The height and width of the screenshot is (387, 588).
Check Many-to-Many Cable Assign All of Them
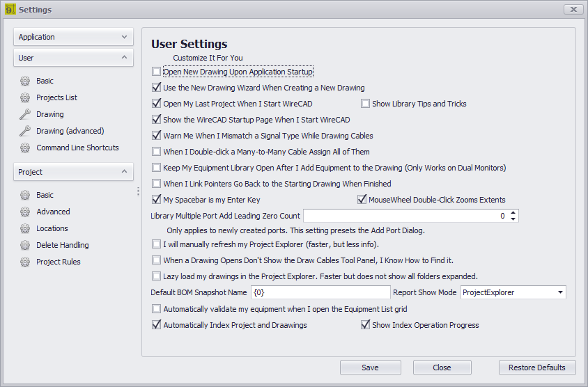point(156,152)
